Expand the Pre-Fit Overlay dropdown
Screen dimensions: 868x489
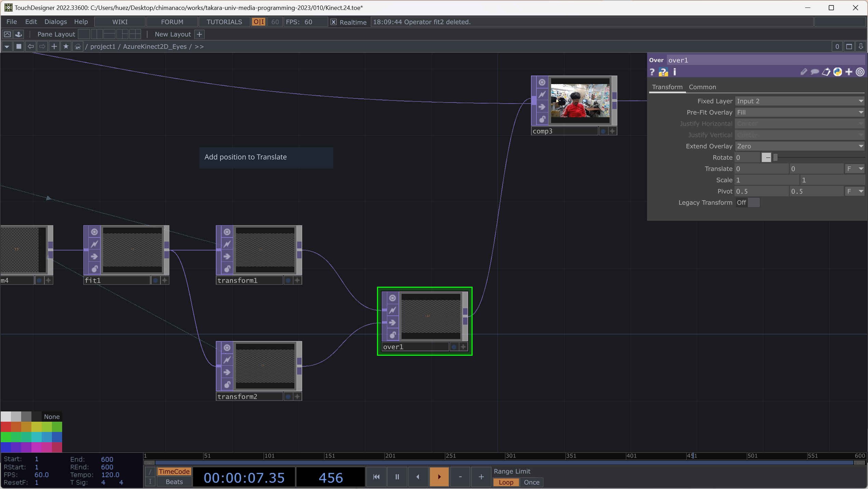(x=799, y=112)
